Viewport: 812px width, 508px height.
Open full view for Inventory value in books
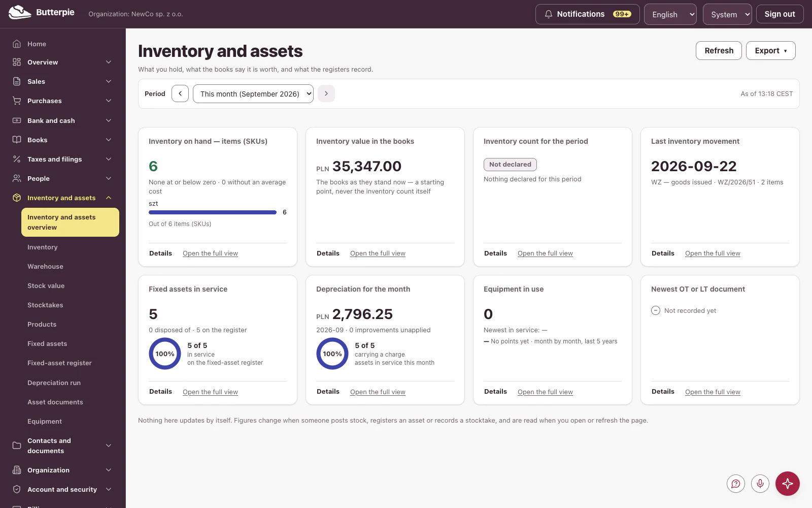click(378, 253)
